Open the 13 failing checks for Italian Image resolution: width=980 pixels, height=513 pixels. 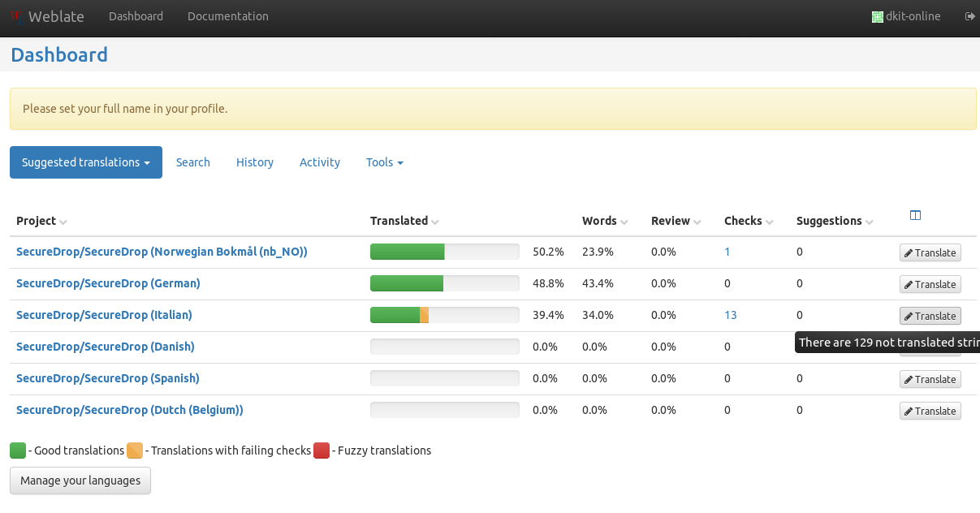(731, 315)
